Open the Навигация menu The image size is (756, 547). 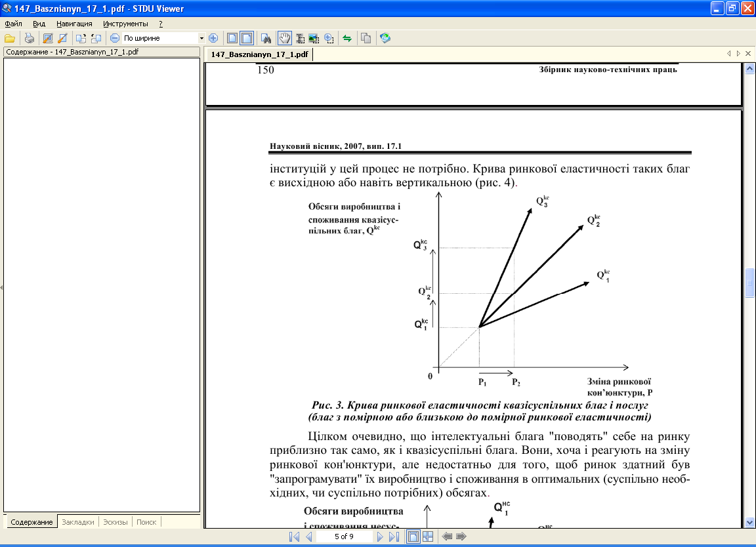point(74,24)
